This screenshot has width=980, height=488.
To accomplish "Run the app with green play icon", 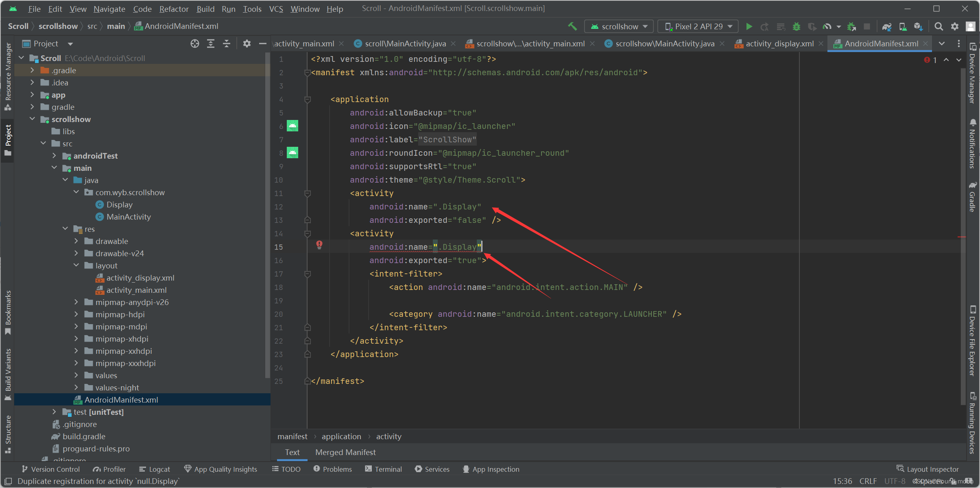I will pyautogui.click(x=749, y=26).
